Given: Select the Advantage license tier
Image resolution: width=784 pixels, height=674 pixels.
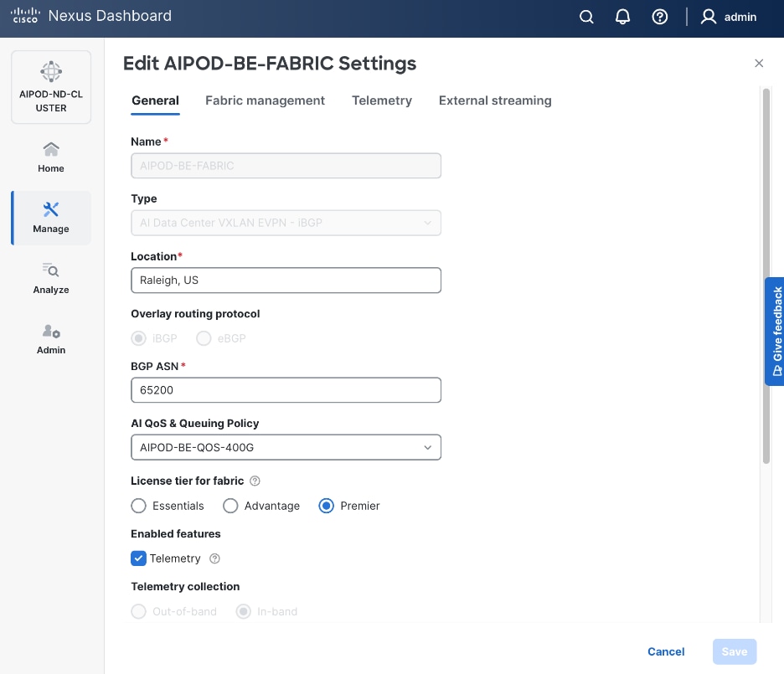Looking at the screenshot, I should [230, 506].
